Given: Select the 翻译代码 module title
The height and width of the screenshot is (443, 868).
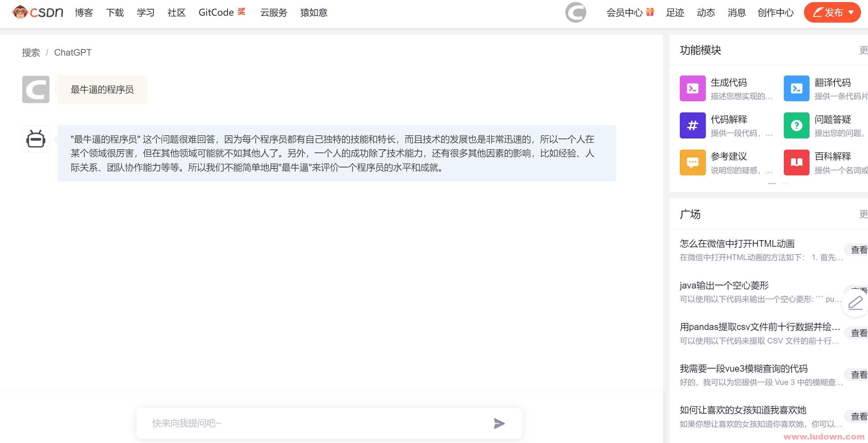Looking at the screenshot, I should [x=833, y=82].
